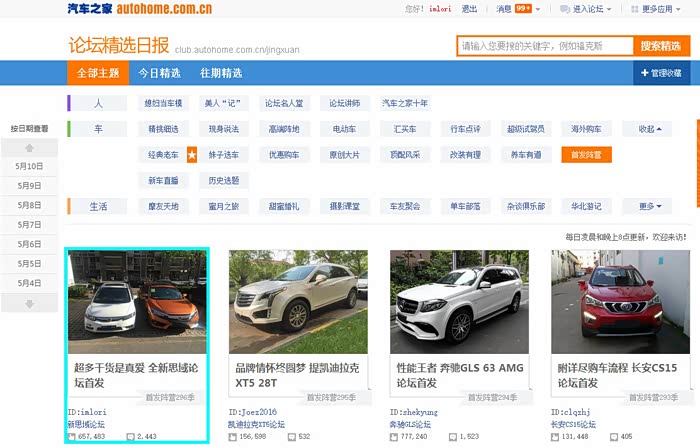Switch to the 今日精选 tab
The height and width of the screenshot is (447, 700).
click(159, 73)
